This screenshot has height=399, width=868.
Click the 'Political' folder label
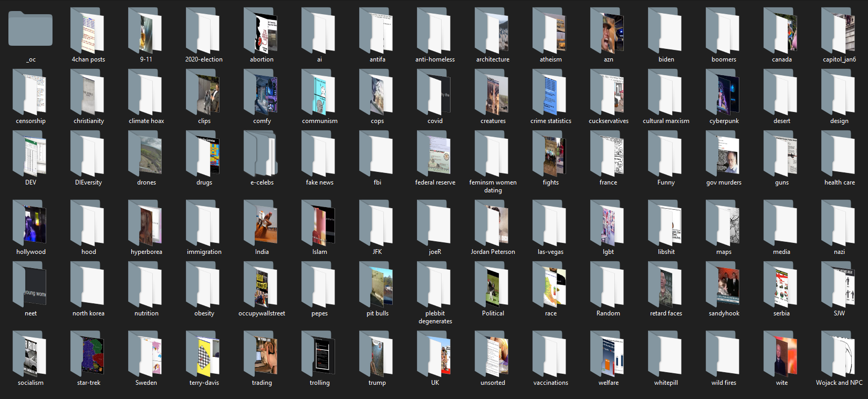coord(493,313)
